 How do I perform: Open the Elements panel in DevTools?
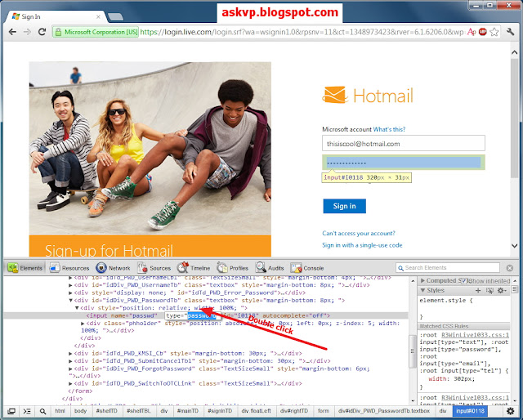(x=25, y=268)
